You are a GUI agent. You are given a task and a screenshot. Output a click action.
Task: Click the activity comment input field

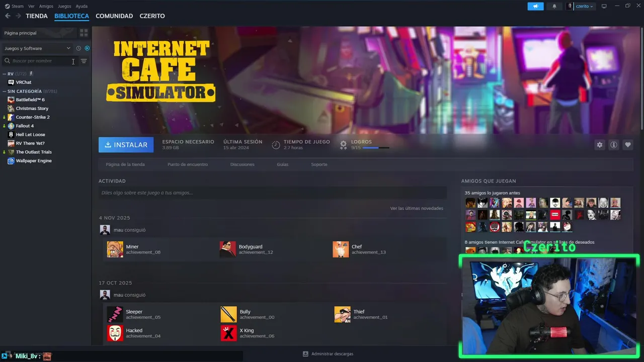tap(273, 193)
